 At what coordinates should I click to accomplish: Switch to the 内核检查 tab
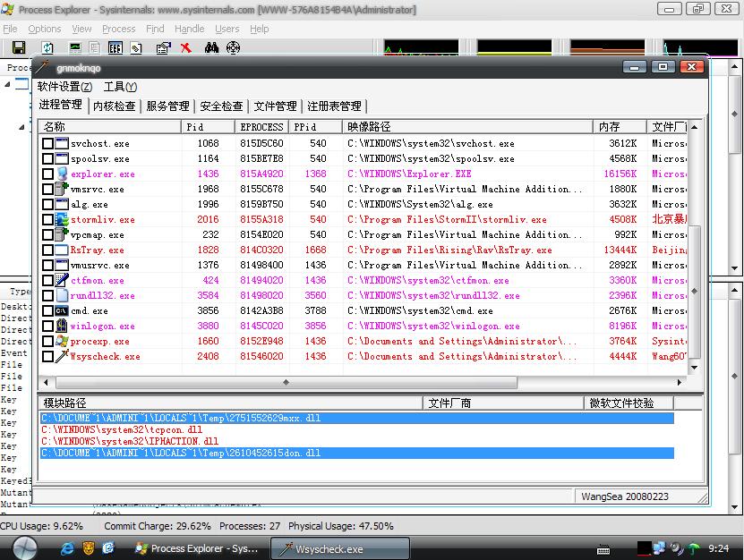[114, 106]
